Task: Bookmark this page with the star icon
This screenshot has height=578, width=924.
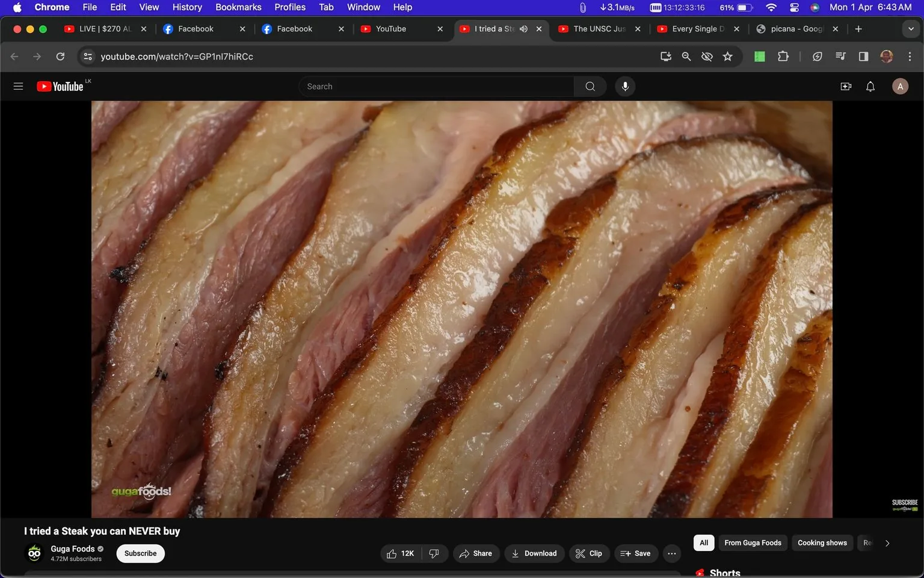Action: 727,56
